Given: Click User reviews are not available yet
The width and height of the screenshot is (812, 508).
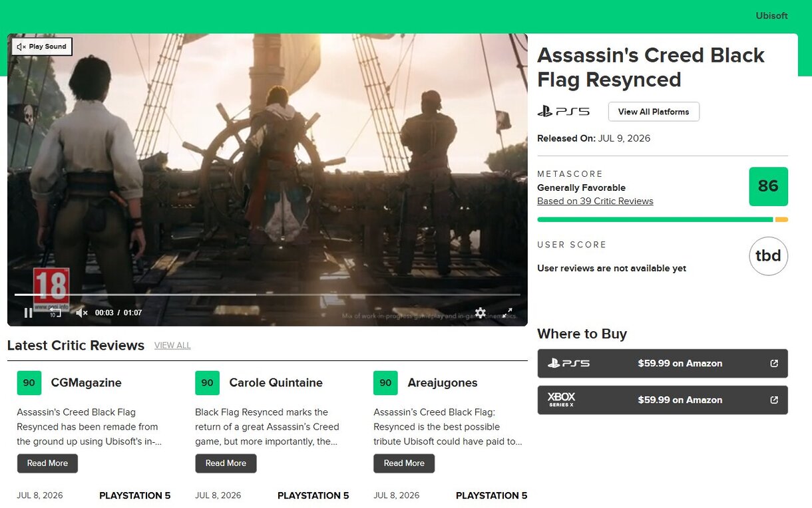Looking at the screenshot, I should pyautogui.click(x=612, y=269).
